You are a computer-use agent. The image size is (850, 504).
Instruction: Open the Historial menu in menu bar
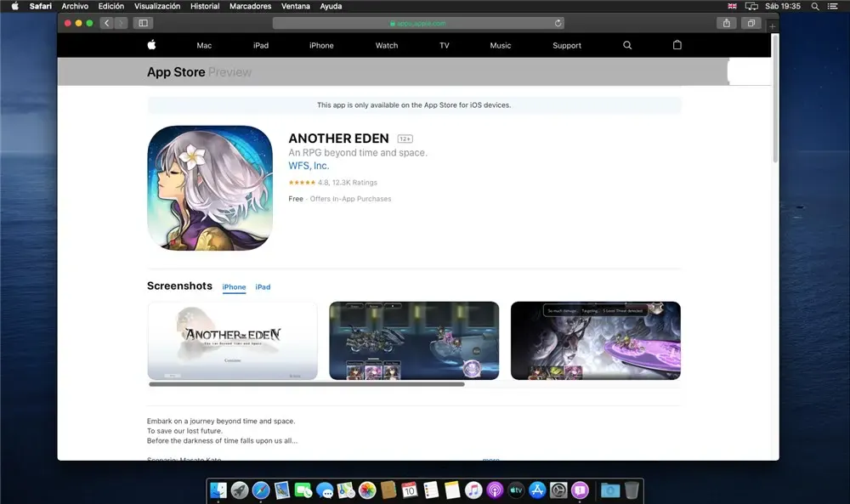coord(205,6)
